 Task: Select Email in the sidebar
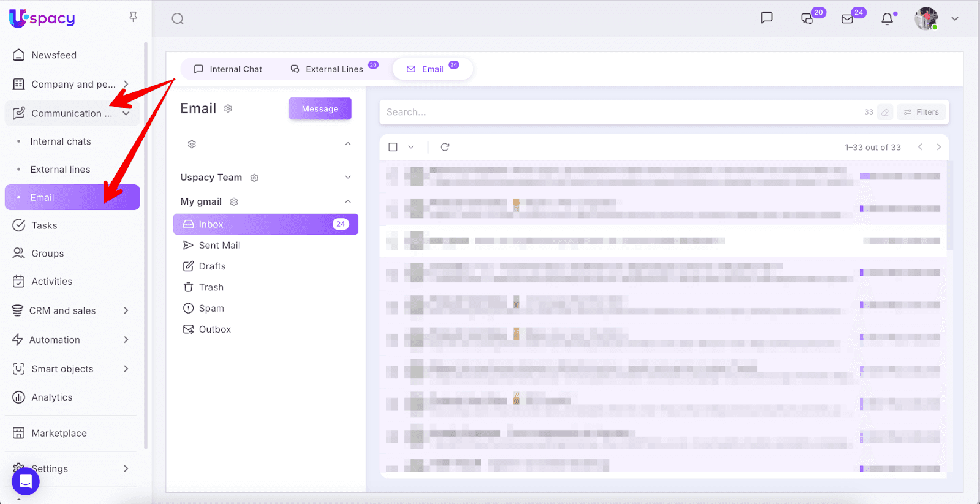[x=72, y=197]
